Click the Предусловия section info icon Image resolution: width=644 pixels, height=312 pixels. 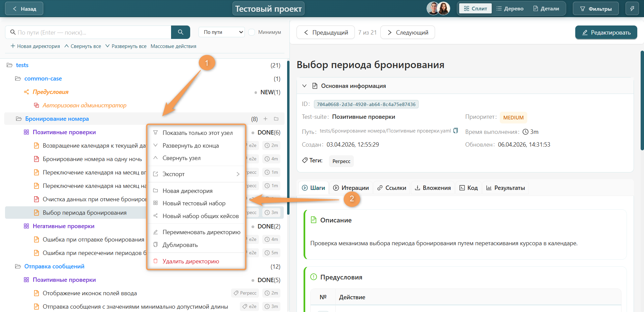pyautogui.click(x=314, y=277)
